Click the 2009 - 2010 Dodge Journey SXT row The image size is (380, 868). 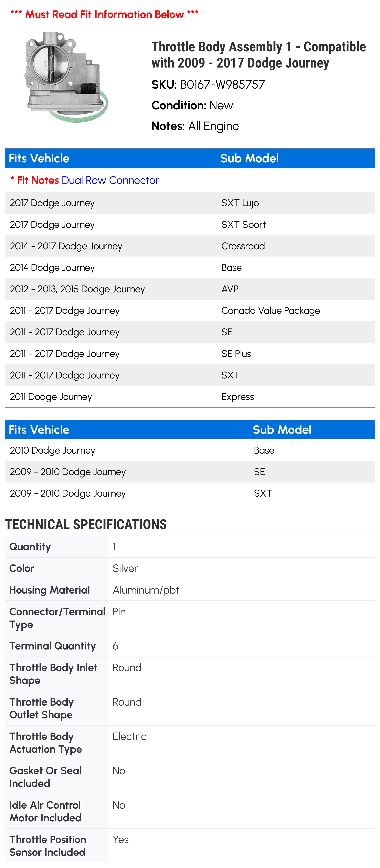click(190, 493)
